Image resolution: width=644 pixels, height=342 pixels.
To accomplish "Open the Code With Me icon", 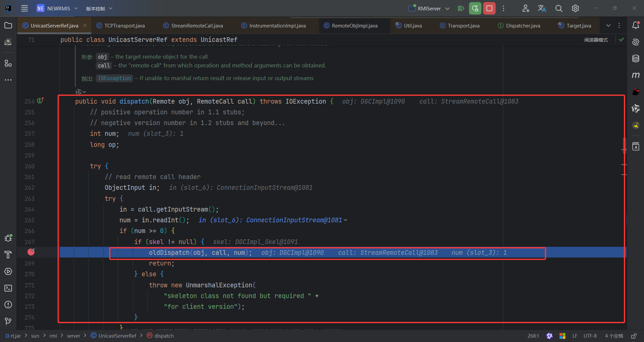I will click(x=526, y=8).
